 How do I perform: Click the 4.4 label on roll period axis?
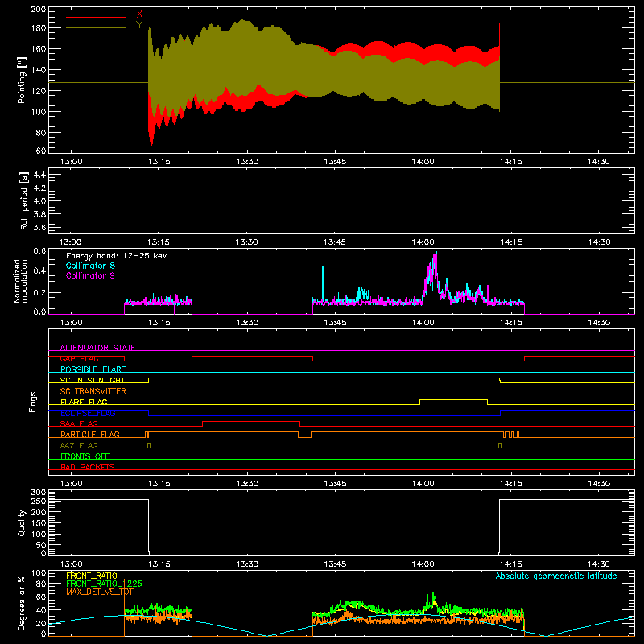click(39, 175)
